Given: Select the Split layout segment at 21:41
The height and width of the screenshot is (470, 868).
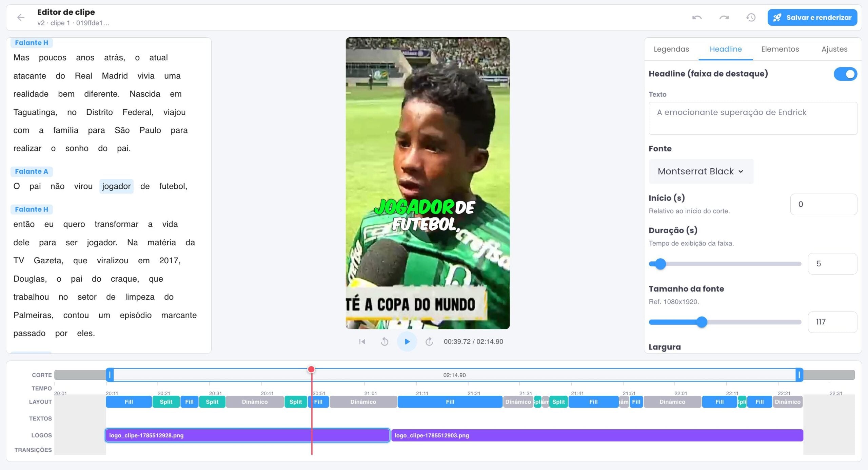Looking at the screenshot, I should pos(558,402).
